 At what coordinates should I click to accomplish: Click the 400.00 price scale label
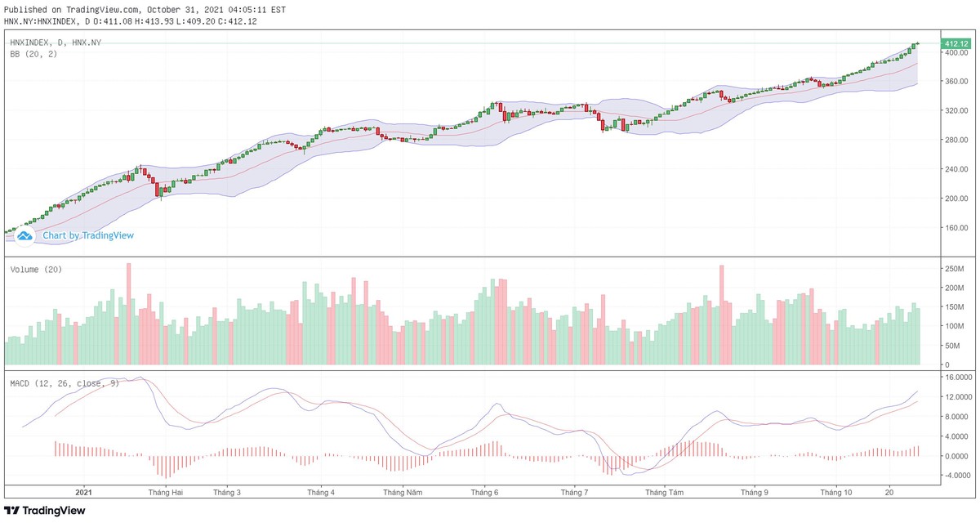click(x=955, y=52)
